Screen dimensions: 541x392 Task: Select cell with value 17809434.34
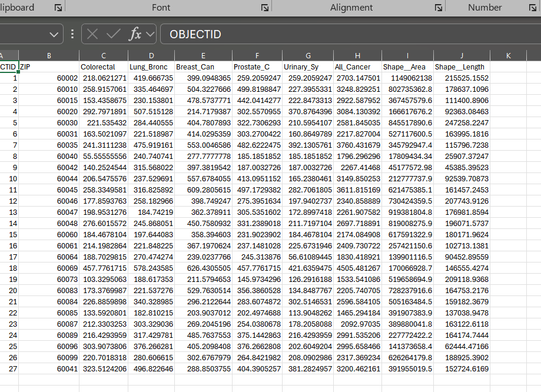point(407,157)
